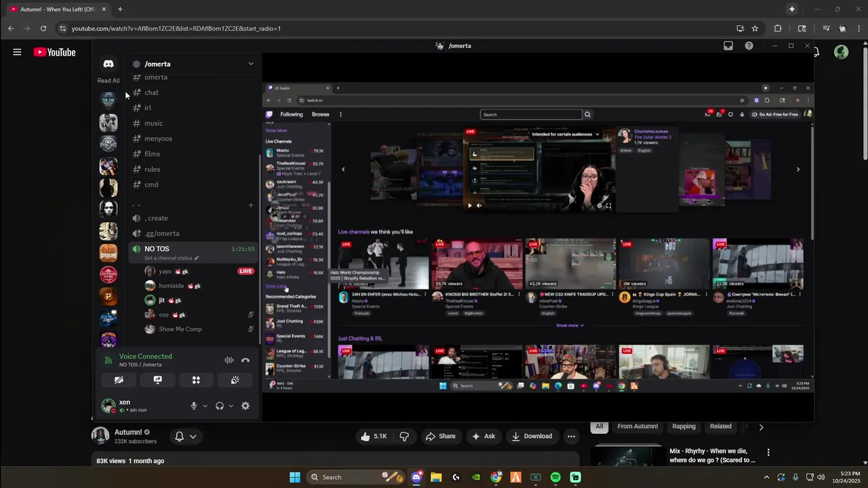Image resolution: width=868 pixels, height=488 pixels.
Task: Go back with Chrome back arrow
Action: point(11,28)
